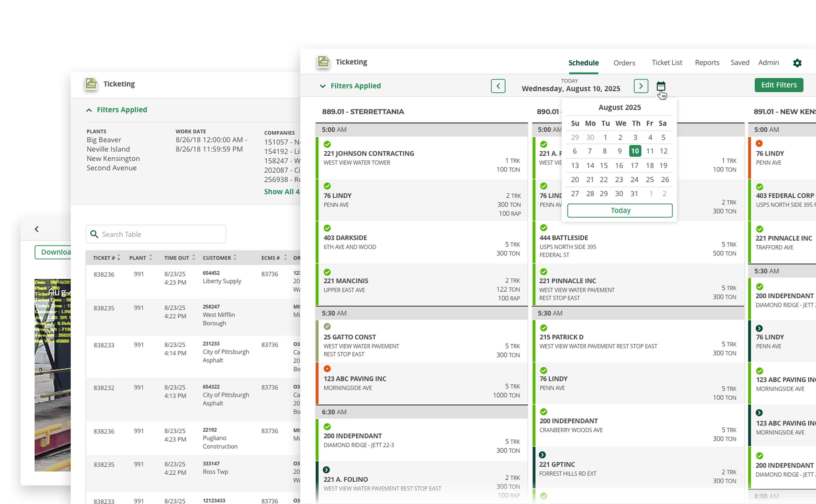Open the date picker calendar icon
This screenshot has height=504, width=816.
point(661,86)
